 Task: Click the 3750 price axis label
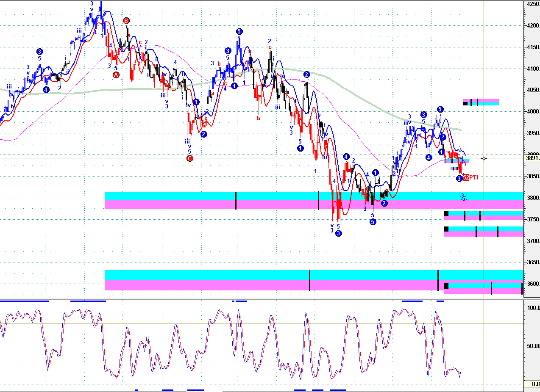(x=533, y=220)
